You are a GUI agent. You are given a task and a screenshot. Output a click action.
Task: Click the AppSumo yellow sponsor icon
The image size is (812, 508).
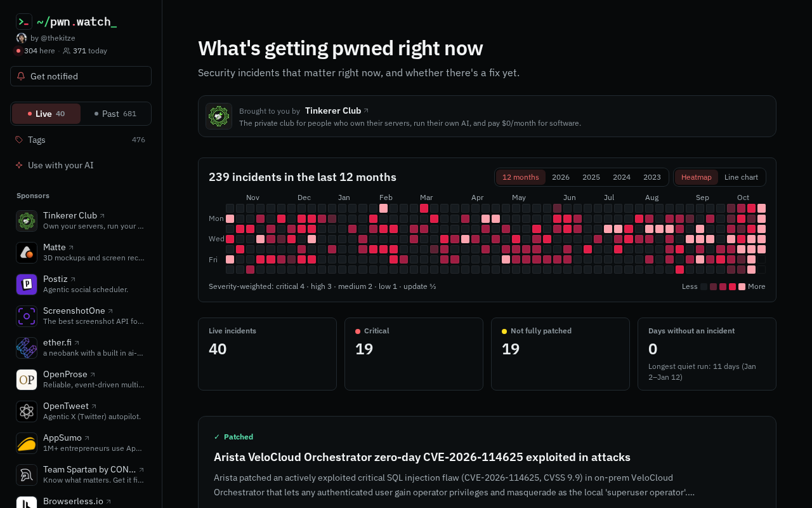(x=27, y=443)
